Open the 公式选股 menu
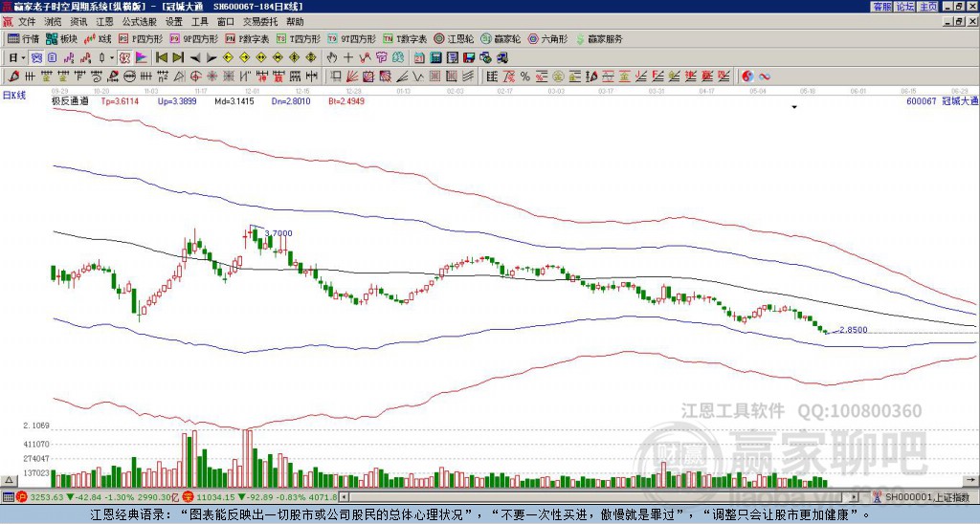 [139, 22]
